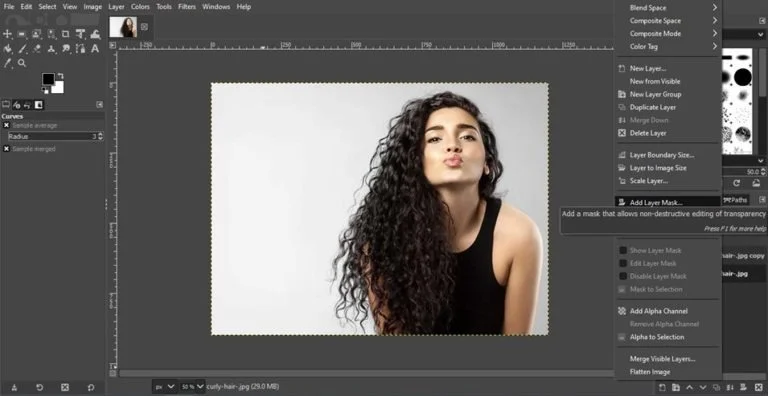Save tool preset button at bottom left
Screen dimensions: 768x396
14,387
